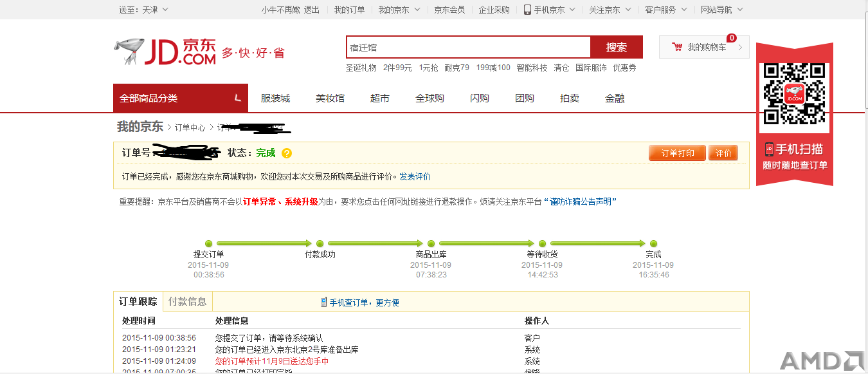This screenshot has height=374, width=868.
Task: Expand 手机京东 dropdown
Action: click(x=549, y=10)
